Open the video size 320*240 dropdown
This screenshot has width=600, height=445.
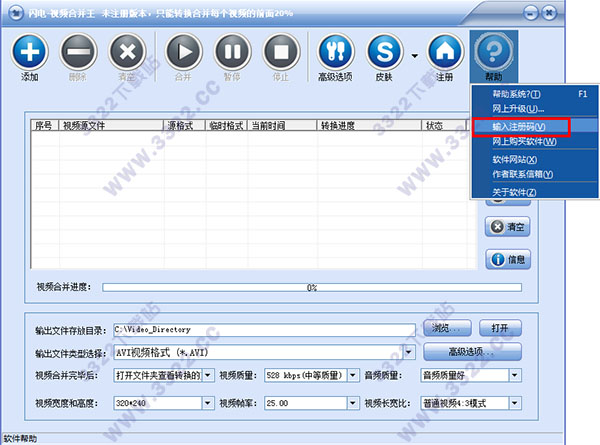click(x=206, y=403)
